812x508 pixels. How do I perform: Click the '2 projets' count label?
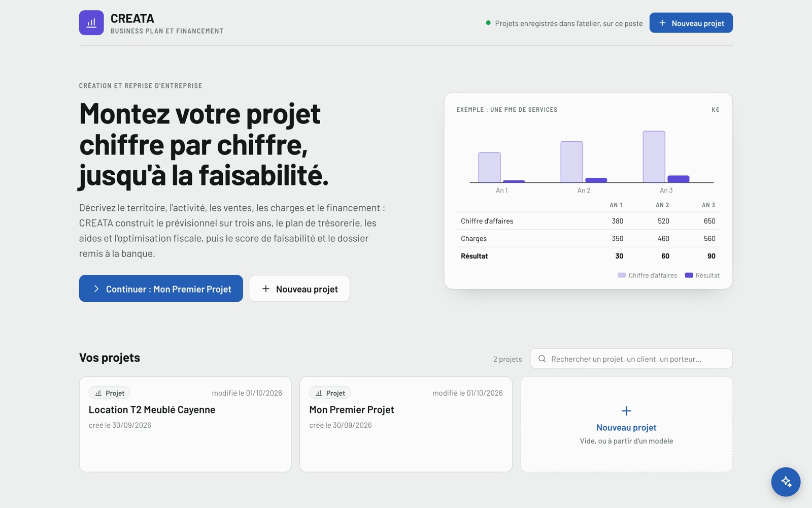pyautogui.click(x=507, y=359)
